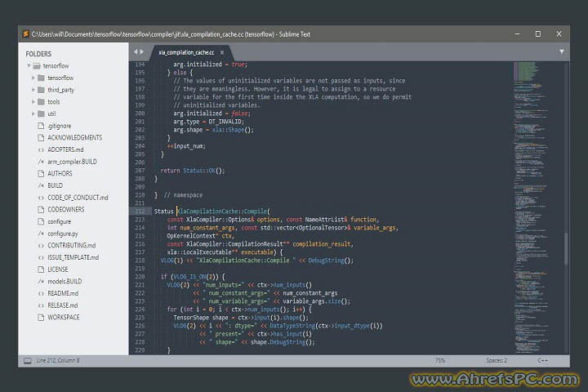This screenshot has height=392, width=588.
Task: Click the third_party folder icon
Action: tap(42, 90)
